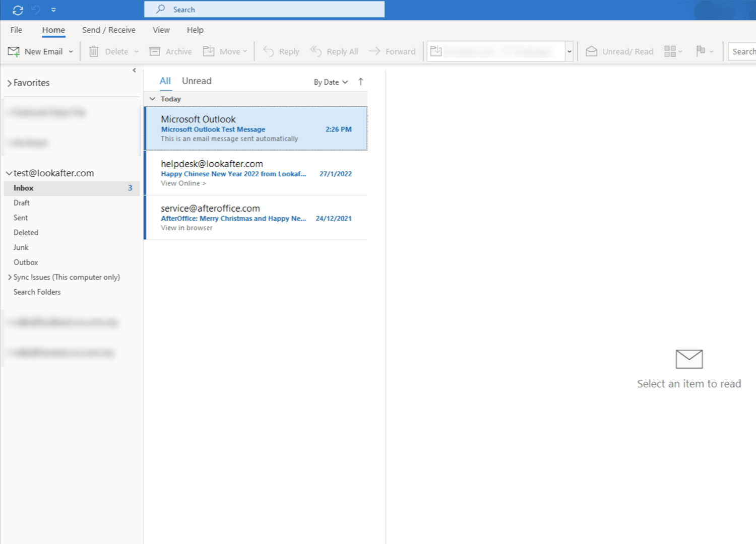Click the Follow Up flag icon
The image size is (756, 544).
[x=701, y=51]
